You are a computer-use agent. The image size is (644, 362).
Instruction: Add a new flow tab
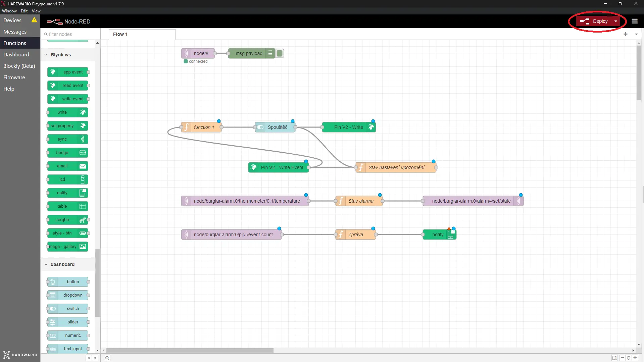(626, 34)
